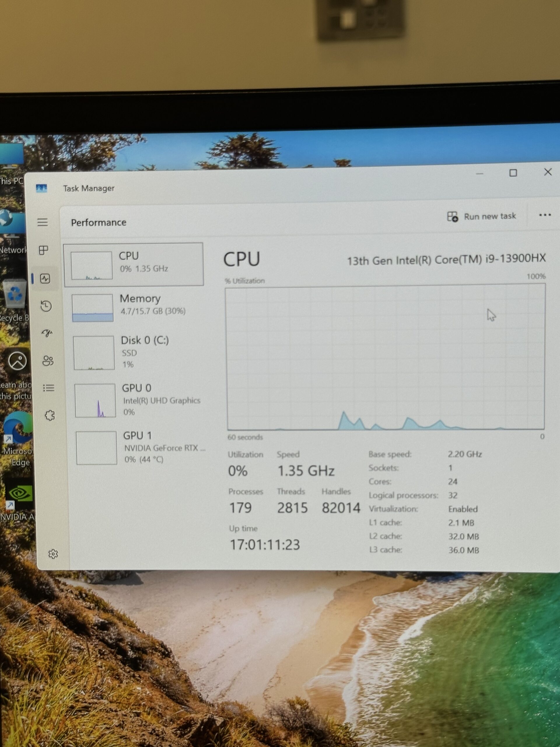Open the App history sidebar icon

click(46, 306)
